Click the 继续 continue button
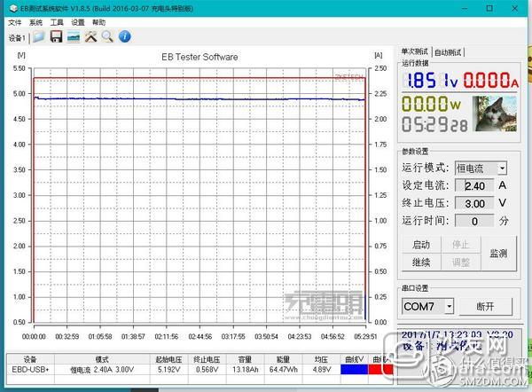The height and width of the screenshot is (392, 532). [421, 263]
